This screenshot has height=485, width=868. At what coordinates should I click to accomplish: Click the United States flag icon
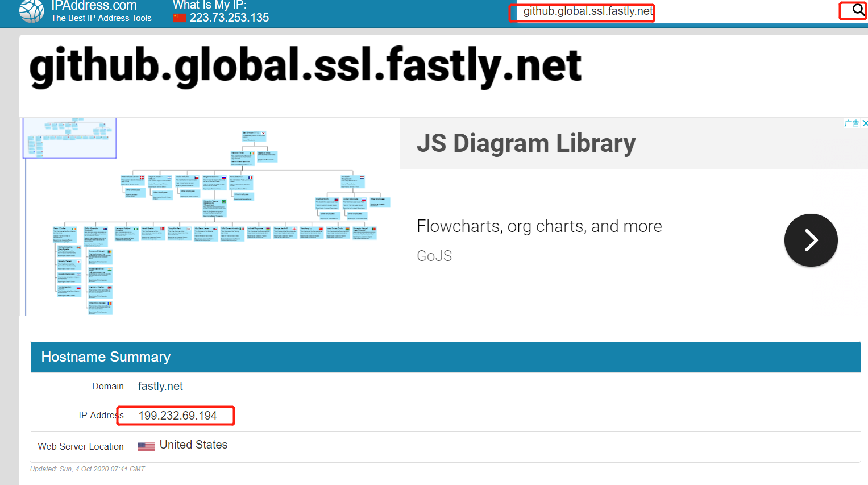pos(147,446)
